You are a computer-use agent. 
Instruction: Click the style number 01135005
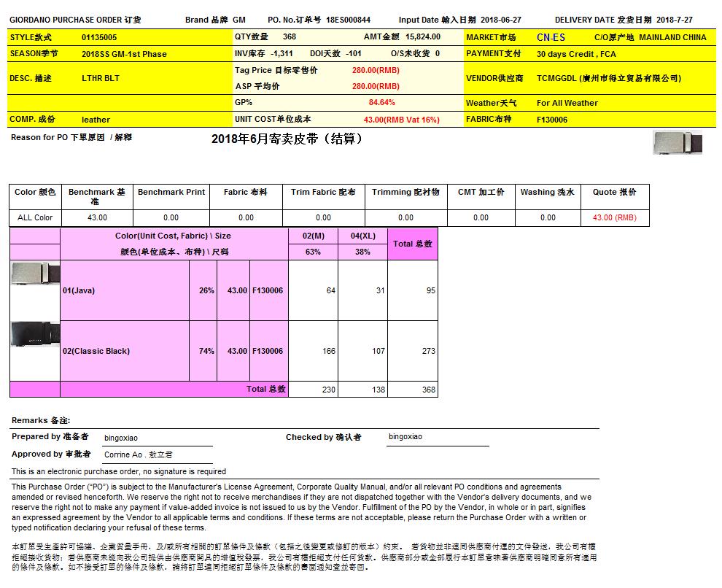[x=99, y=36]
